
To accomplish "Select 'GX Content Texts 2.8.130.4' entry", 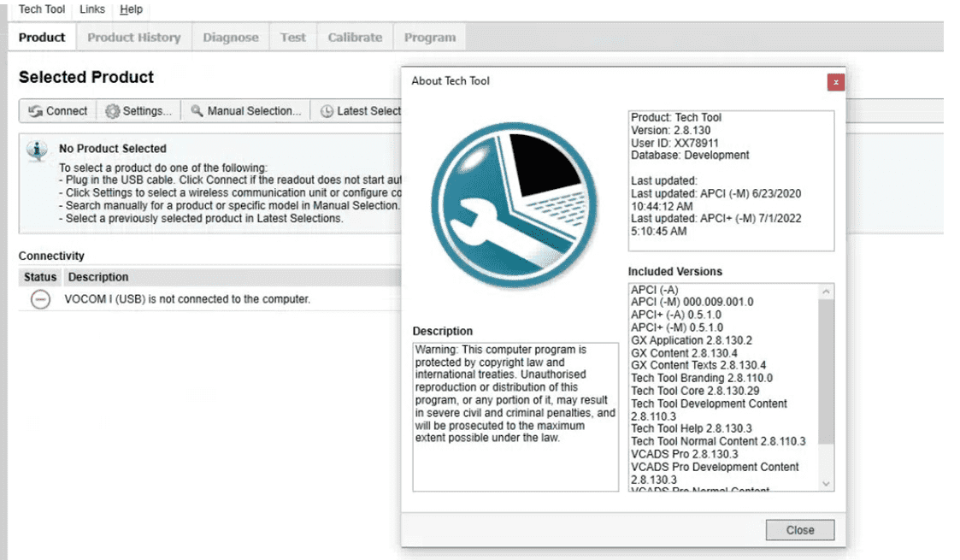I will (x=698, y=365).
